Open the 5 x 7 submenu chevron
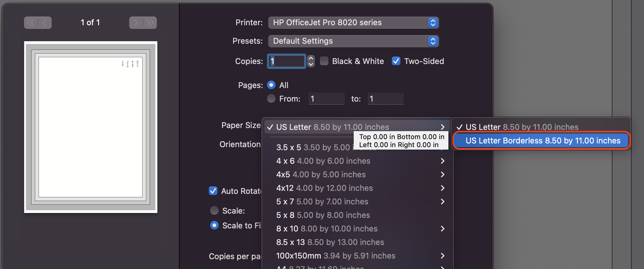This screenshot has width=644, height=269. (443, 202)
